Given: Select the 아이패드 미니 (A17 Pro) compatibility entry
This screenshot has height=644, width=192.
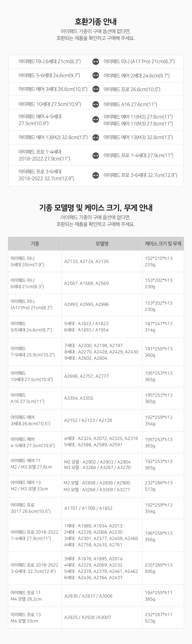Looking at the screenshot, I should pyautogui.click(x=139, y=62).
